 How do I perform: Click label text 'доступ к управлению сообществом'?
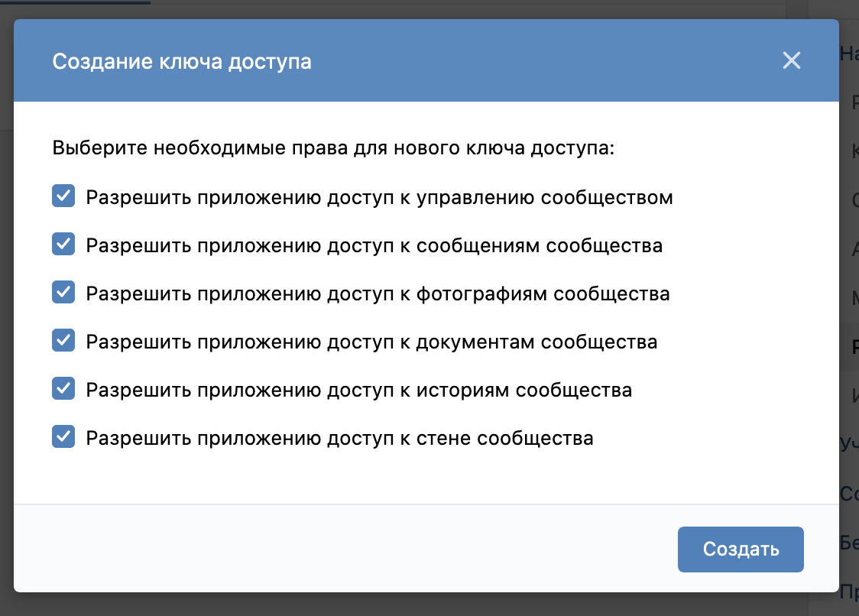[500, 198]
